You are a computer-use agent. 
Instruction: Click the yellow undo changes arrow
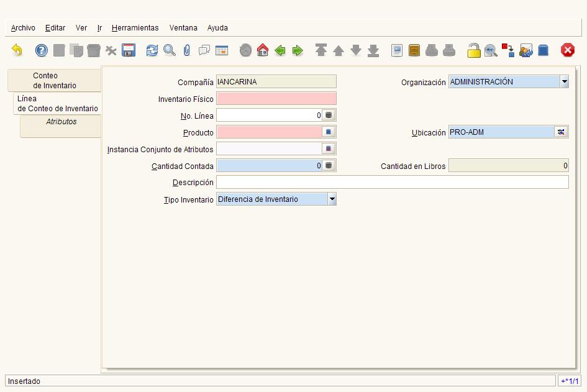17,50
